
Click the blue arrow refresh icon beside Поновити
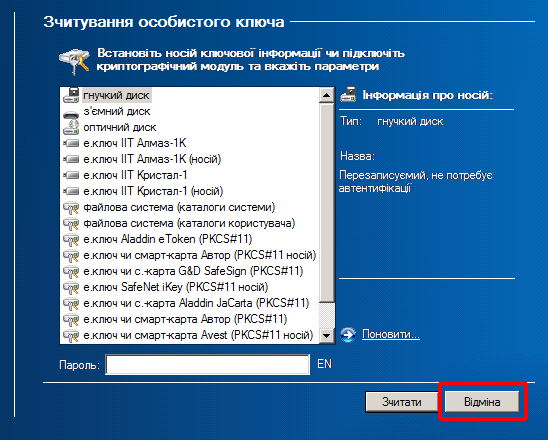click(x=348, y=334)
